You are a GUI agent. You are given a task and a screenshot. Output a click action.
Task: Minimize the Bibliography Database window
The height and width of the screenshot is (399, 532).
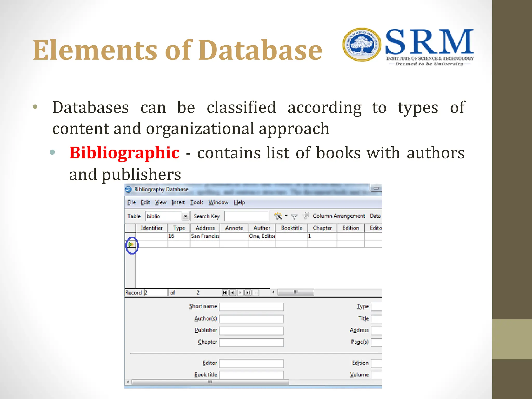[376, 188]
